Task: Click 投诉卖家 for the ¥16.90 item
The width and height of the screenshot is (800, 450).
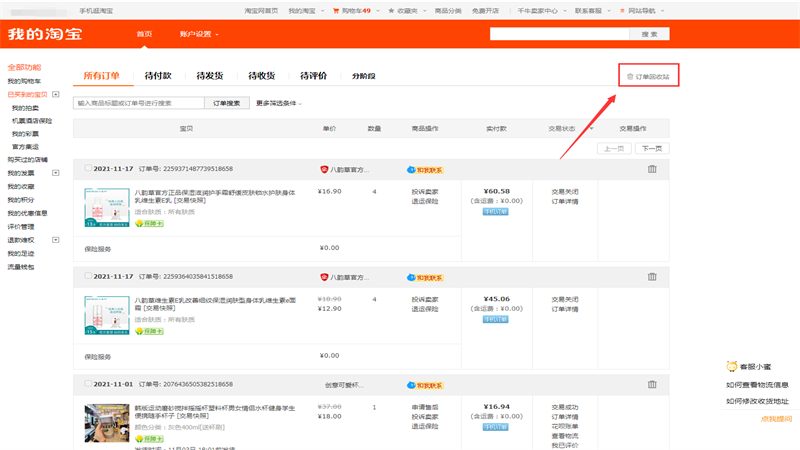Action: click(x=425, y=192)
